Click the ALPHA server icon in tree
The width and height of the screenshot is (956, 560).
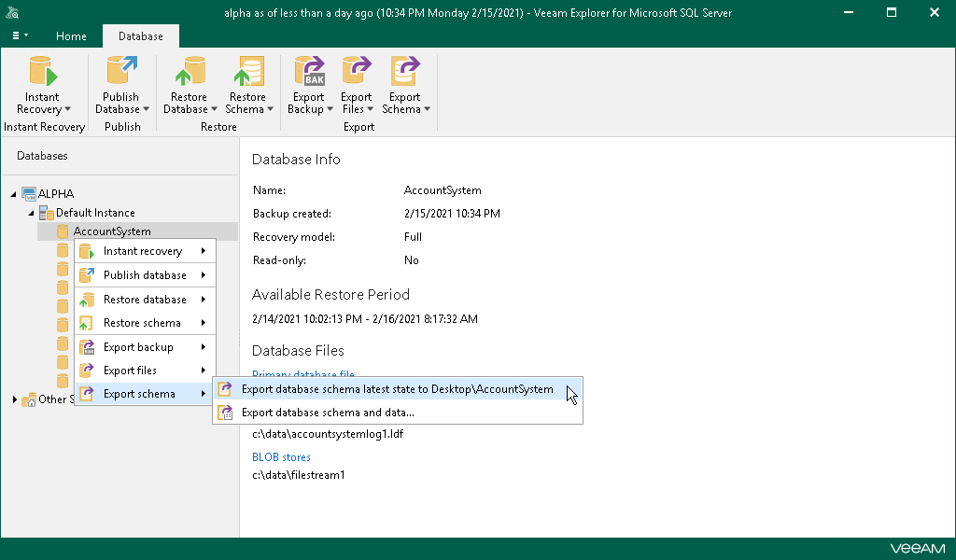point(29,194)
